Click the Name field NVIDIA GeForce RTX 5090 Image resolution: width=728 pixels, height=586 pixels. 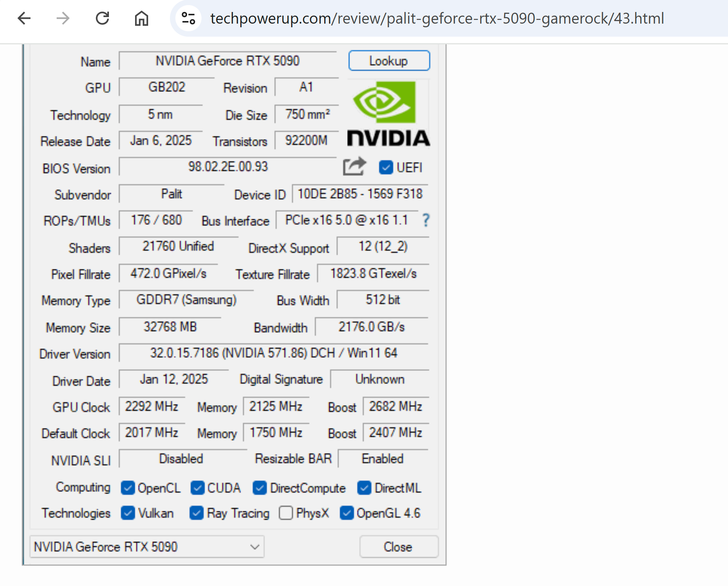228,61
